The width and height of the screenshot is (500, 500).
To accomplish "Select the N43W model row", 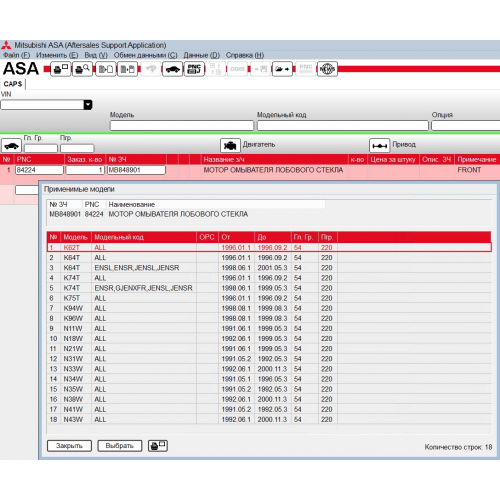I will (269, 419).
